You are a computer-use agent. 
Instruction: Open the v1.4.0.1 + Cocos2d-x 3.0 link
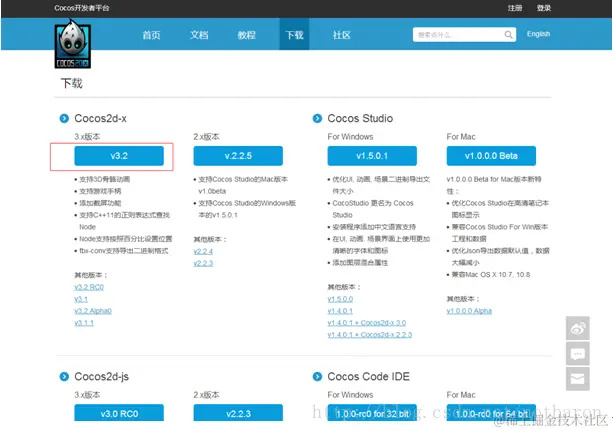(367, 323)
